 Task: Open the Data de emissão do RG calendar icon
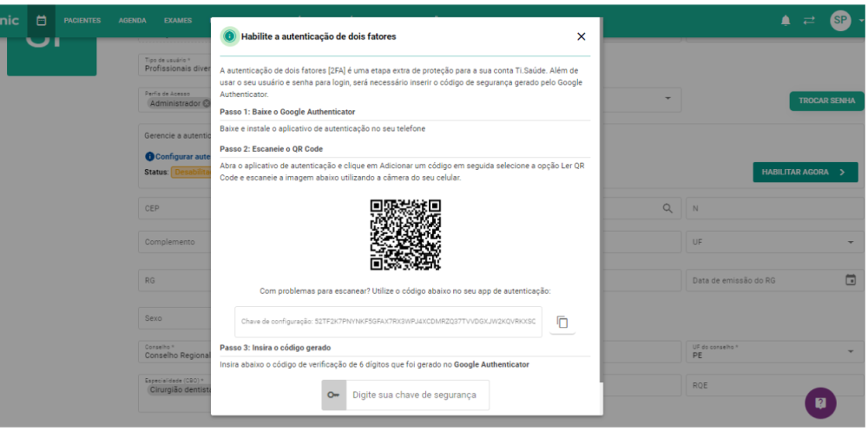click(x=851, y=280)
